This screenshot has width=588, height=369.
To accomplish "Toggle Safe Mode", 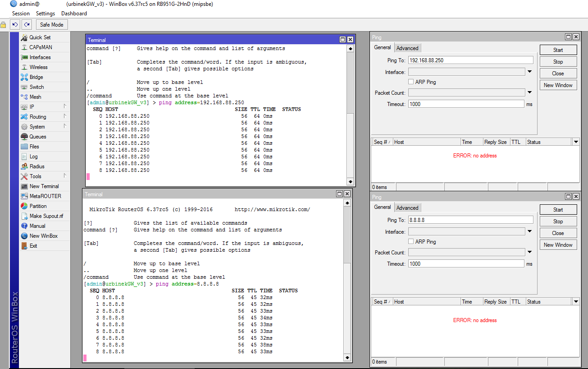I will (x=51, y=24).
